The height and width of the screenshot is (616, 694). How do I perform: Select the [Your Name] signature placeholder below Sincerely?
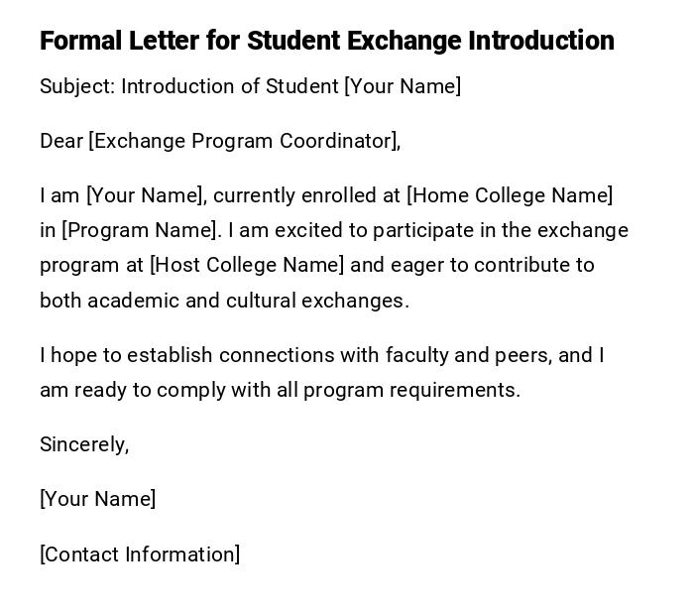tap(97, 499)
